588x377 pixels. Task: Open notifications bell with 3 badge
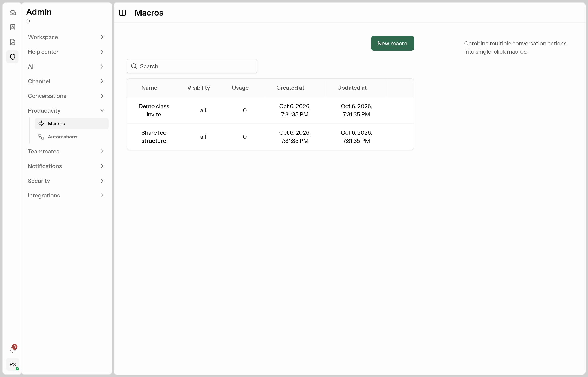coord(13,349)
